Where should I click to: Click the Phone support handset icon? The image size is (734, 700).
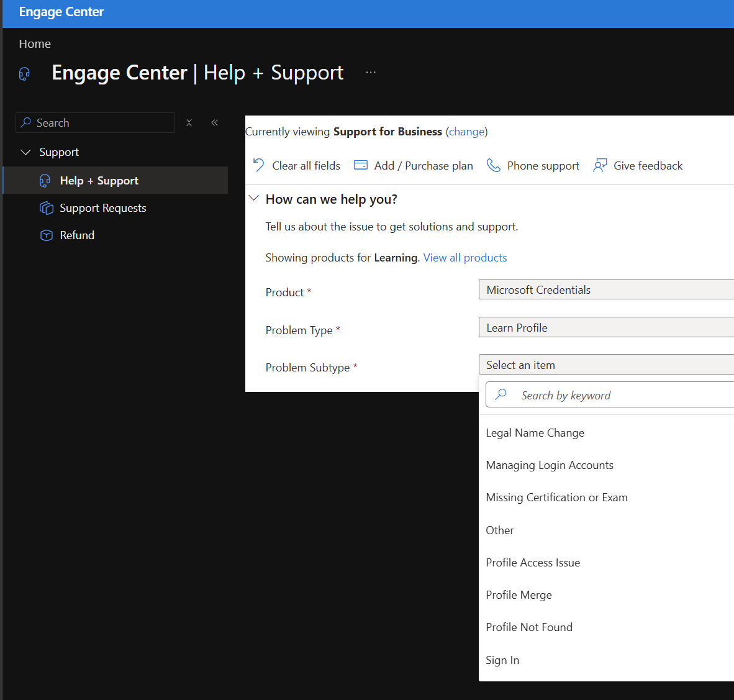(x=494, y=165)
